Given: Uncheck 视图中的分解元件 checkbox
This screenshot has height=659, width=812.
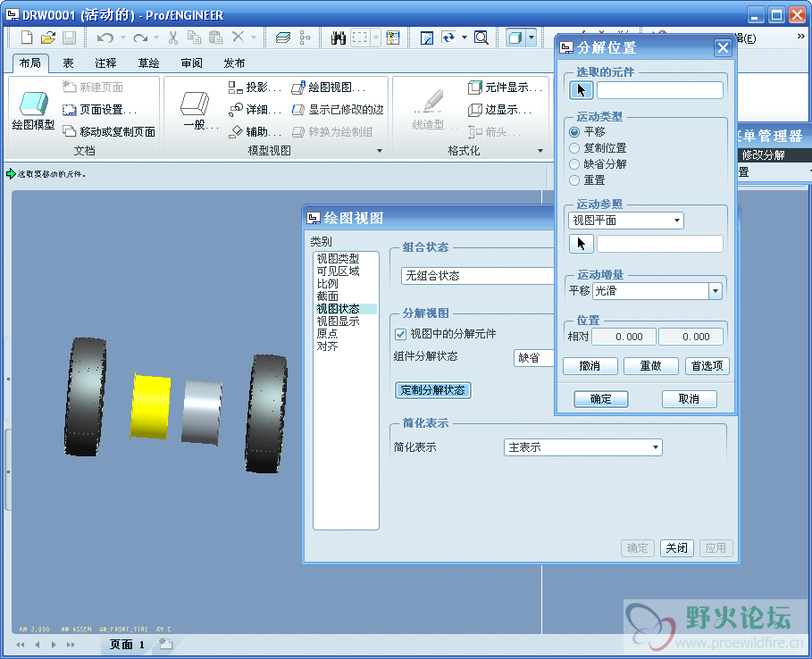Looking at the screenshot, I should pyautogui.click(x=401, y=334).
